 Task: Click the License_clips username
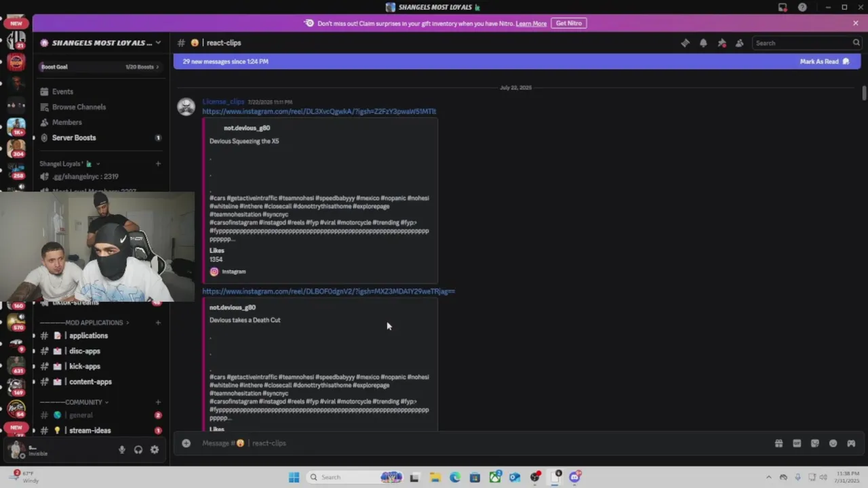(223, 102)
